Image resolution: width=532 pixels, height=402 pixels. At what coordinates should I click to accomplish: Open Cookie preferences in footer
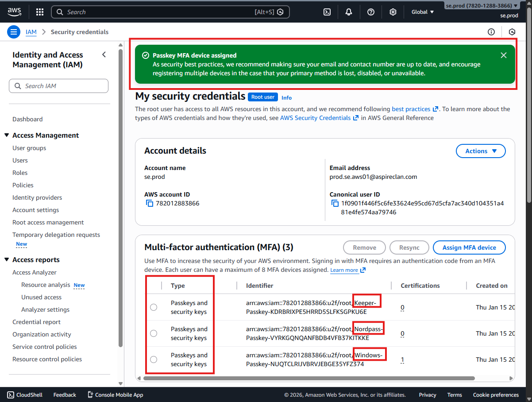click(496, 394)
